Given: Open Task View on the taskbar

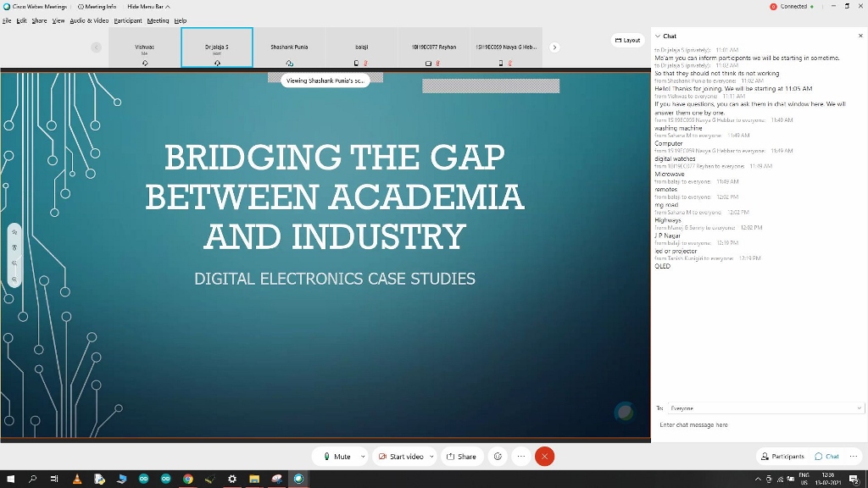Looking at the screenshot, I should [54, 480].
